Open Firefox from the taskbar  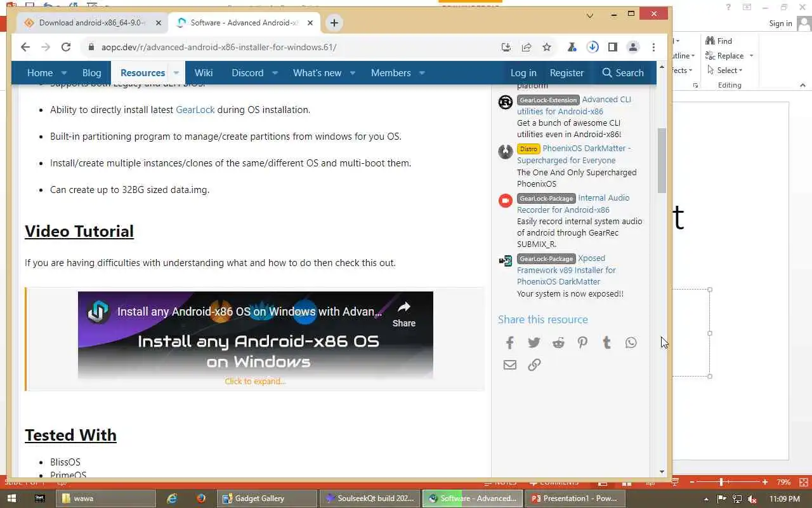(201, 498)
